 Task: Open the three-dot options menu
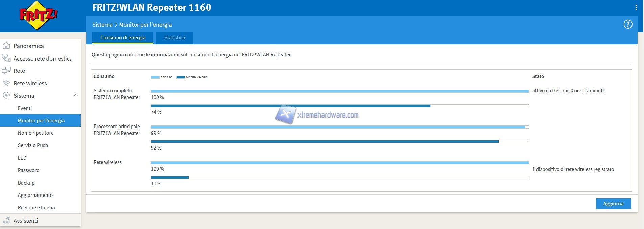point(636,7)
